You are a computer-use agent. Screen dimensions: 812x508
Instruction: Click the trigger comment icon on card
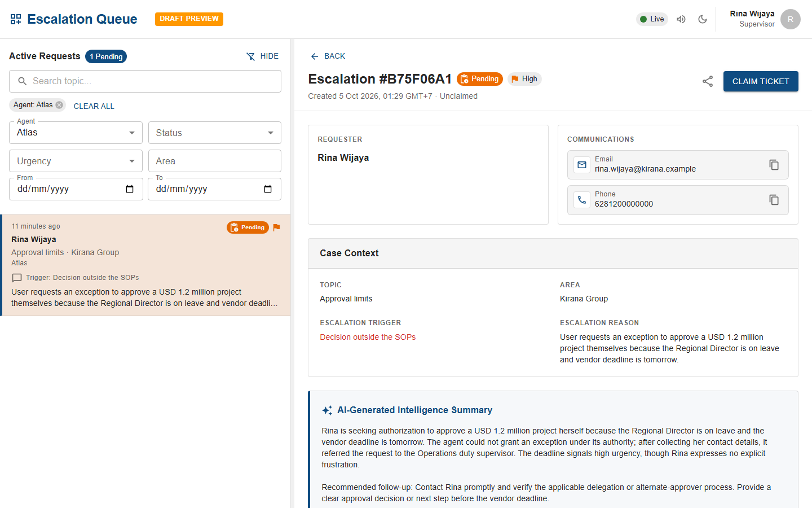(17, 278)
